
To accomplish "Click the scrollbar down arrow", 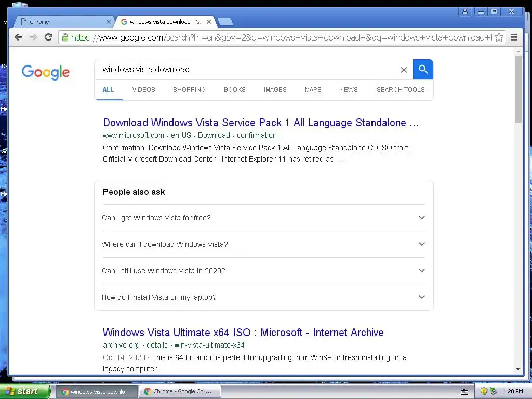I will 518,369.
